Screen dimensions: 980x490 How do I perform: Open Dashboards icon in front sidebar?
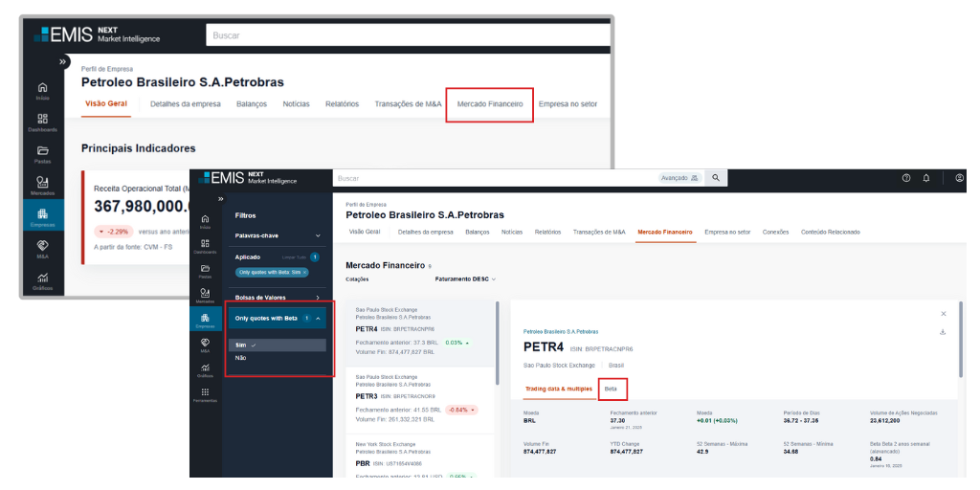pyautogui.click(x=203, y=244)
